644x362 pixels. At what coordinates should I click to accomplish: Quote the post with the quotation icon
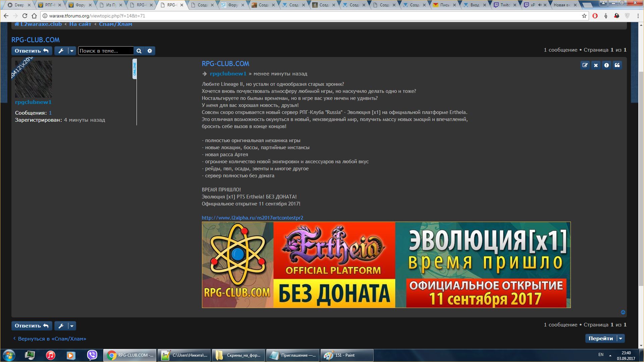click(x=617, y=65)
